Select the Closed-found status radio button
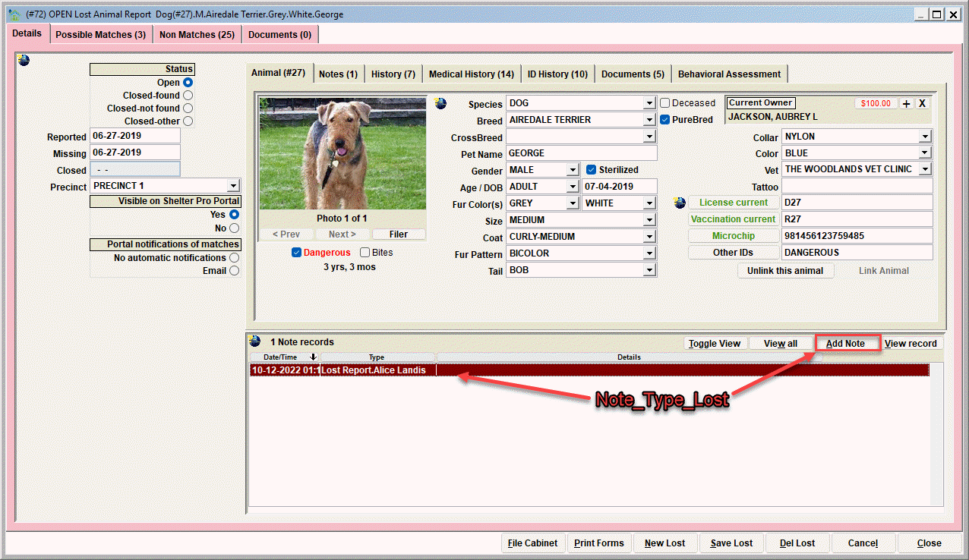 (x=188, y=96)
